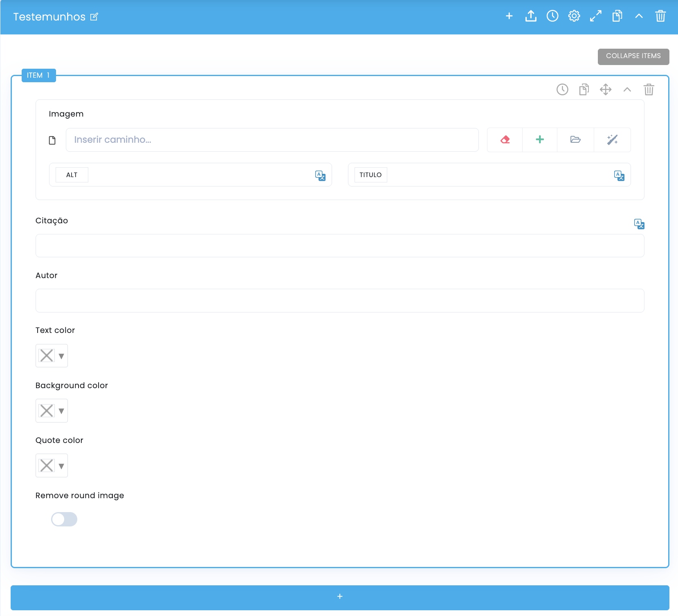
Task: Click the eraser icon to clear image path
Action: point(505,140)
